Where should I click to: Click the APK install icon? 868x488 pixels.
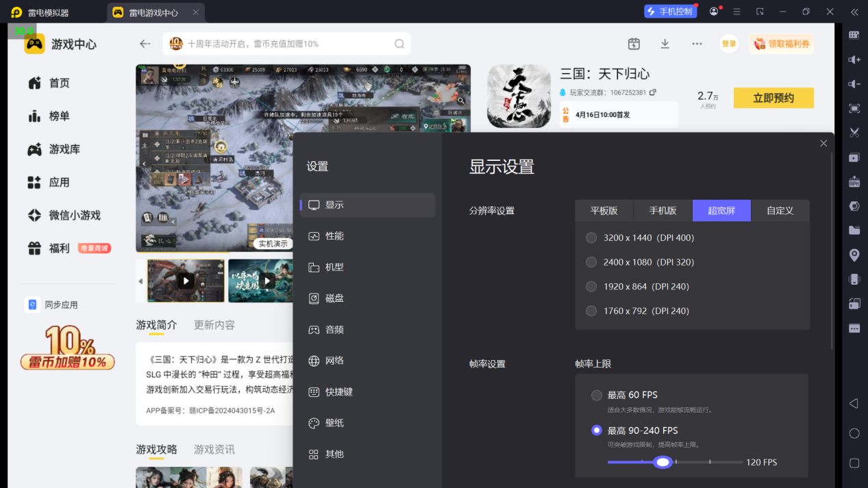(x=854, y=181)
